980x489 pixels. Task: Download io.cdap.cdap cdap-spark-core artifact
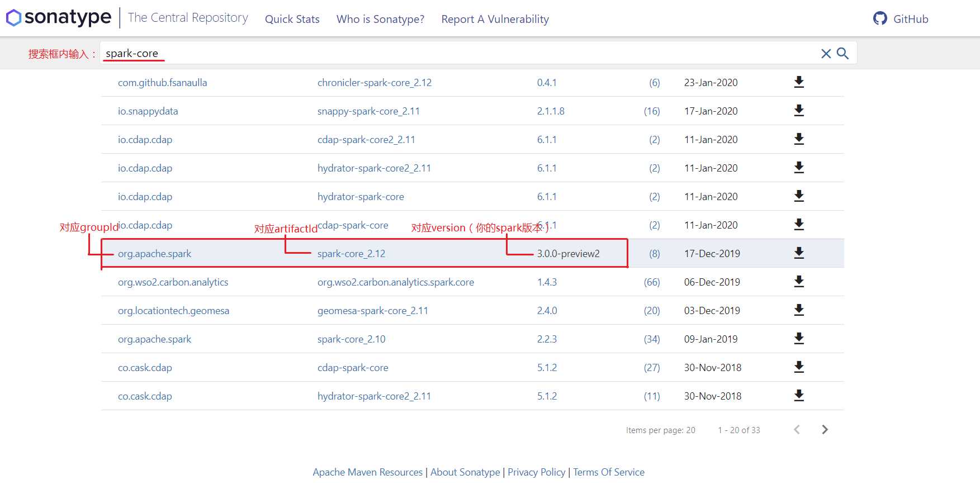[x=799, y=225]
